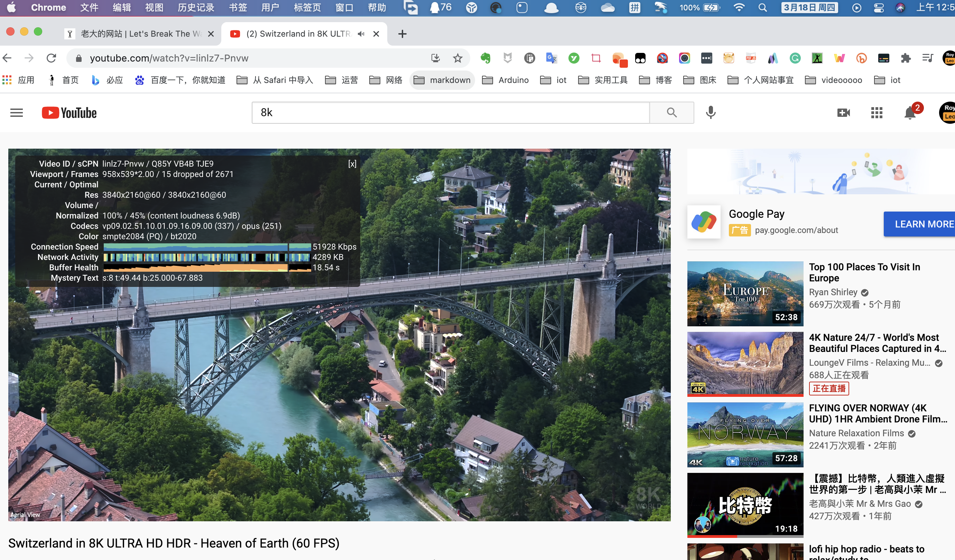The height and width of the screenshot is (560, 955).
Task: Go back with the browser back arrow
Action: coord(7,58)
